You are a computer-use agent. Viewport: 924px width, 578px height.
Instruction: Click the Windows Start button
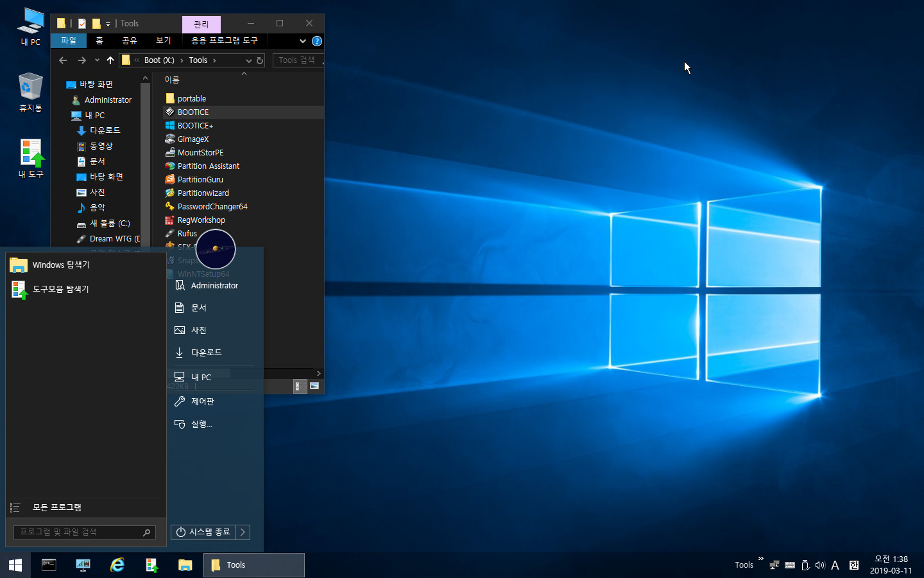tap(15, 565)
